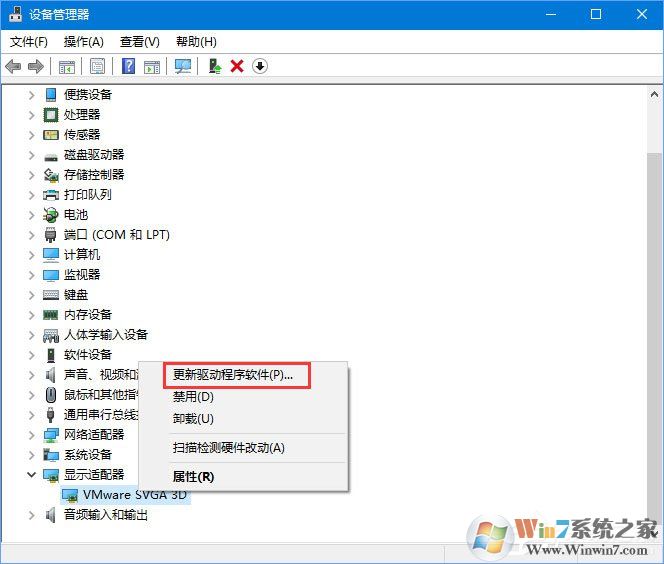Click the 处理器 chip icon
The width and height of the screenshot is (664, 564).
pos(51,115)
